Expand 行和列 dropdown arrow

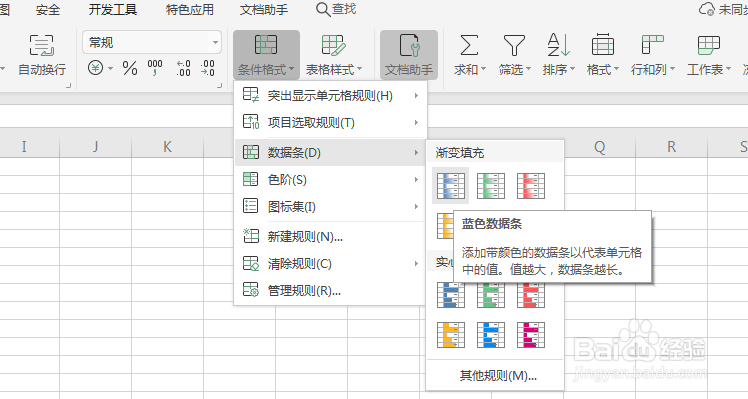click(673, 70)
